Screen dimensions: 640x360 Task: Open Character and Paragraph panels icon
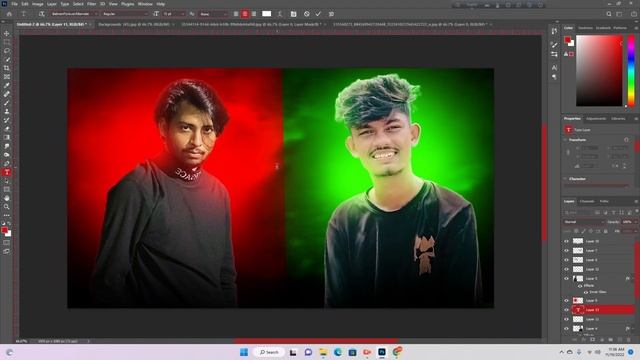[x=293, y=14]
